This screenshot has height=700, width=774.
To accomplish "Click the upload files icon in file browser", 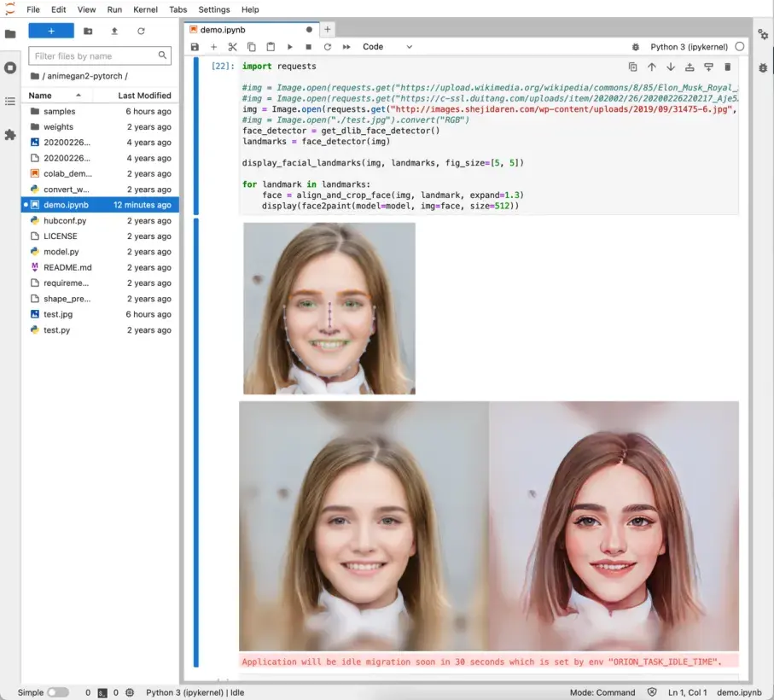I will coord(114,31).
